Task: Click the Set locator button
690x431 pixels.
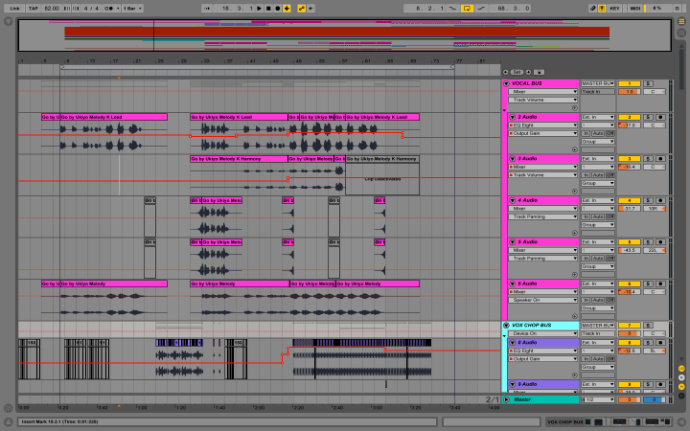Action: coord(518,72)
